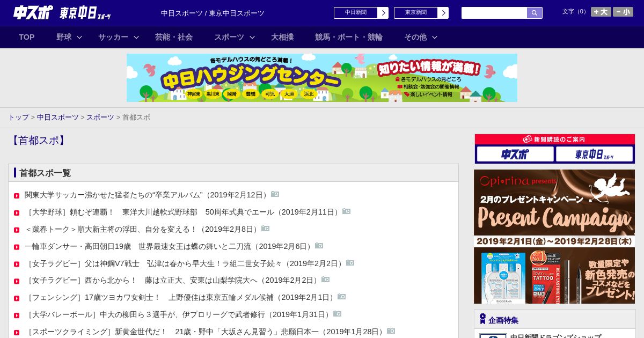
Task: Open camera icon beside 弘津は春から早大生 article
Action: pos(350,263)
